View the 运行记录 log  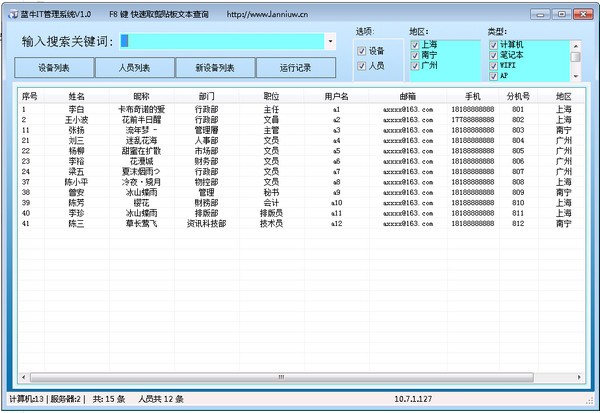pyautogui.click(x=295, y=68)
